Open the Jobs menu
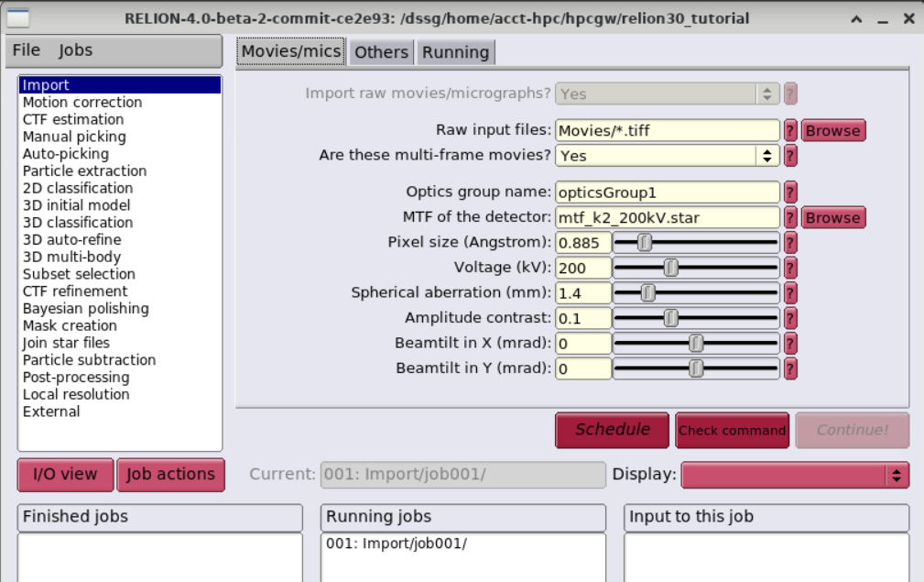924x582 pixels. coord(75,50)
